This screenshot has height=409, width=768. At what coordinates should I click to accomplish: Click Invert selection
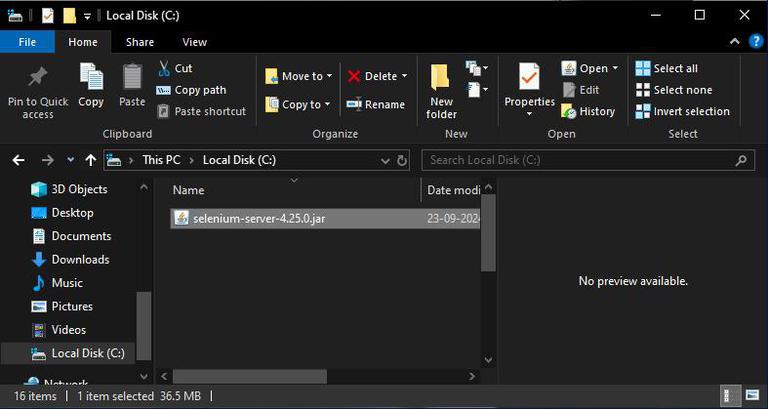[x=682, y=112]
